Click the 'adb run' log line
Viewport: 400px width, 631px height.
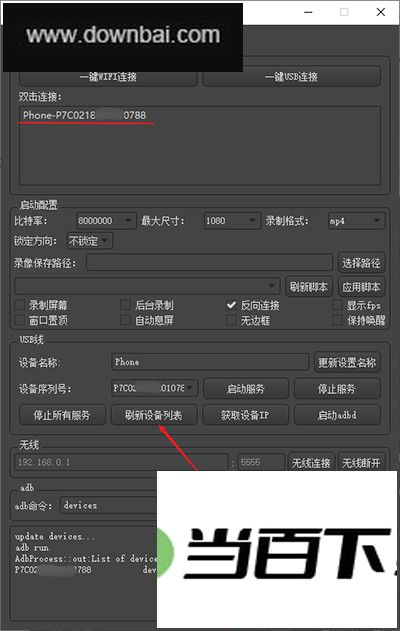[x=32, y=548]
